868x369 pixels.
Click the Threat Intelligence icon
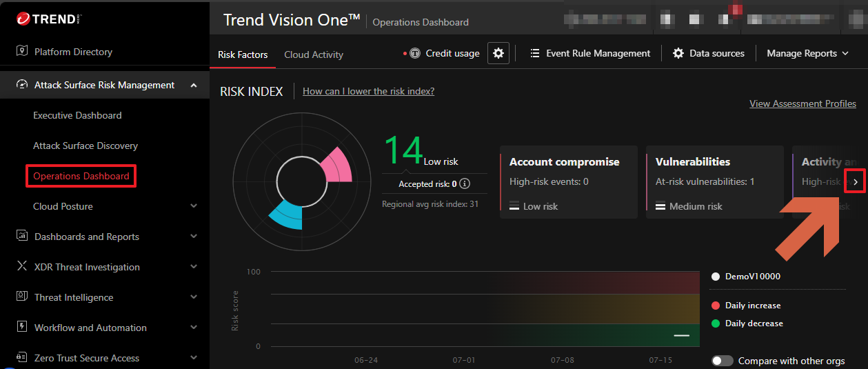21,297
